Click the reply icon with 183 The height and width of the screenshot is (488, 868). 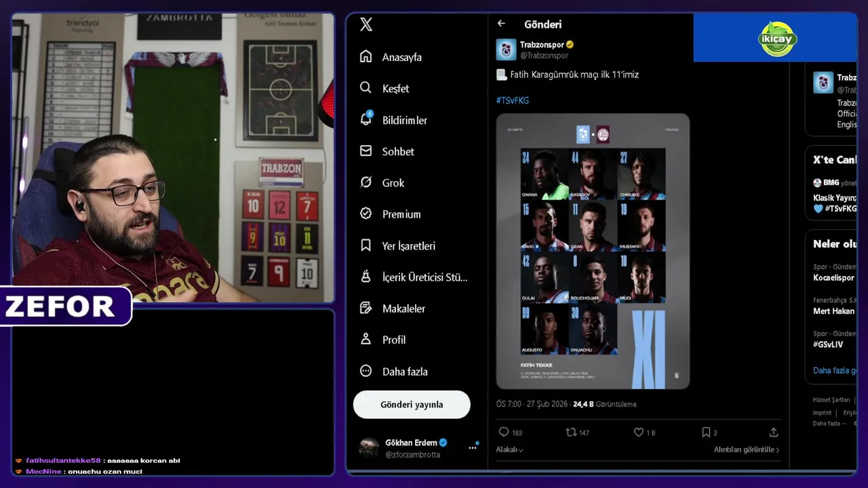coord(503,432)
